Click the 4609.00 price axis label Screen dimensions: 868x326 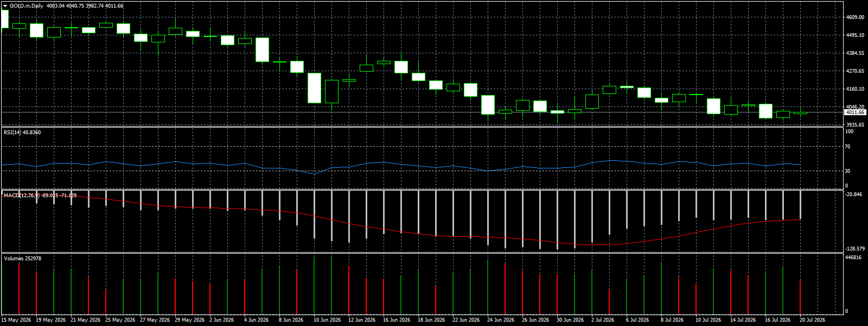click(855, 17)
